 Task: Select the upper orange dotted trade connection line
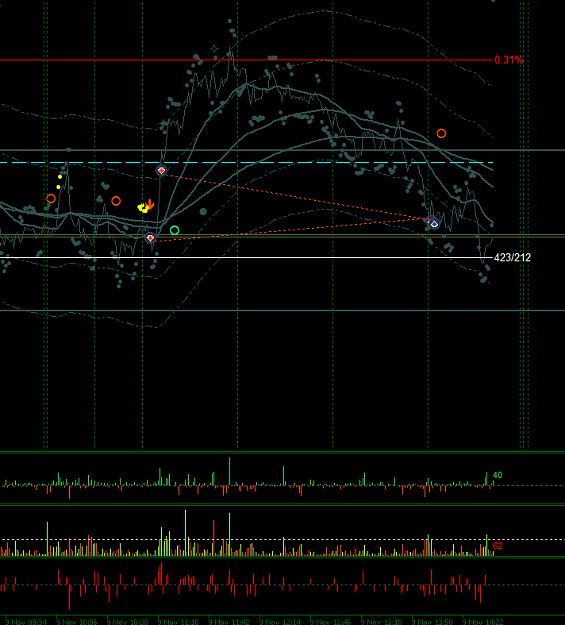point(295,195)
